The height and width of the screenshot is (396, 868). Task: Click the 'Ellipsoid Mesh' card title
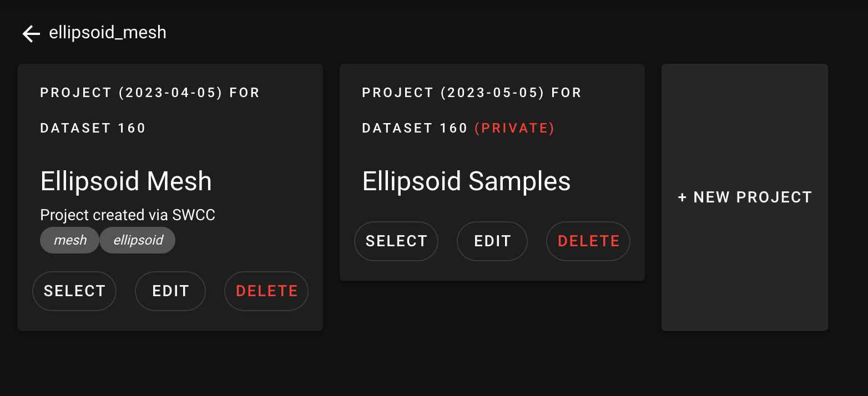tap(126, 181)
